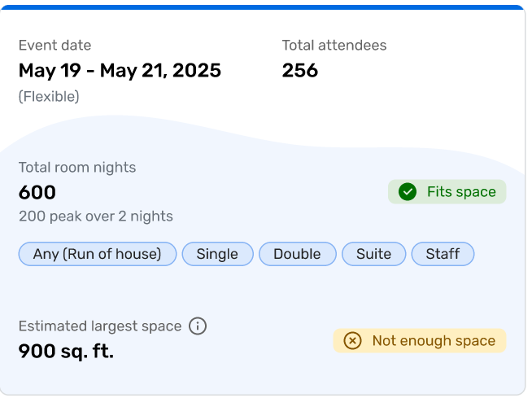
Task: Click the (Flexible) note under the date
Action: (49, 96)
